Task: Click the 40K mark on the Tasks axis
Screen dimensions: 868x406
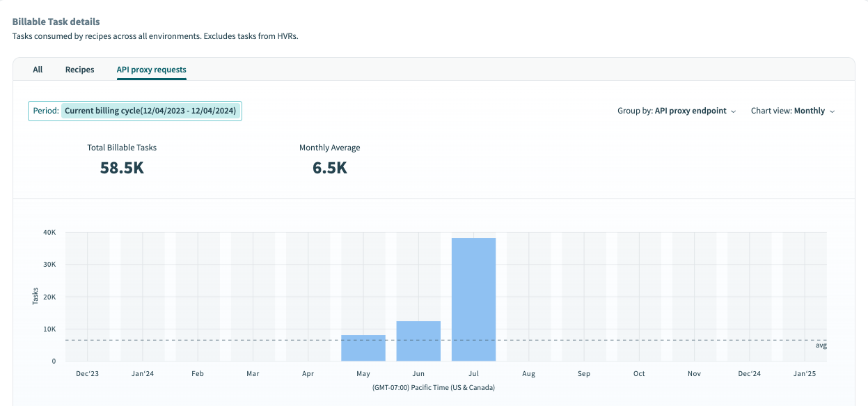Action: click(x=50, y=232)
